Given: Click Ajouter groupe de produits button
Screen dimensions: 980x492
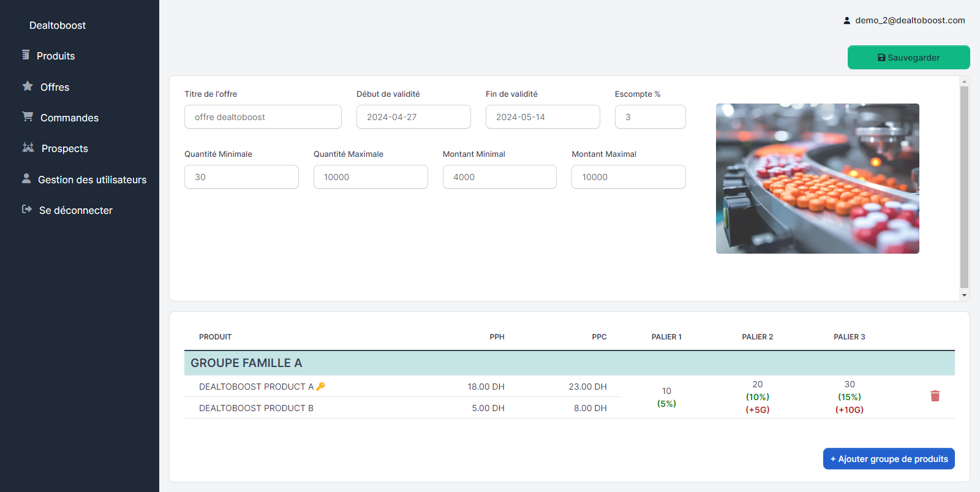Looking at the screenshot, I should point(889,459).
